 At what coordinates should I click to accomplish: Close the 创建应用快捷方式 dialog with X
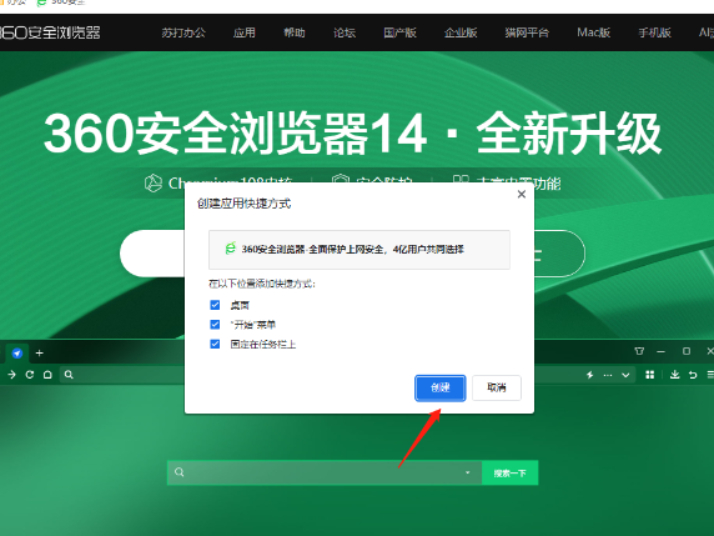[x=521, y=194]
